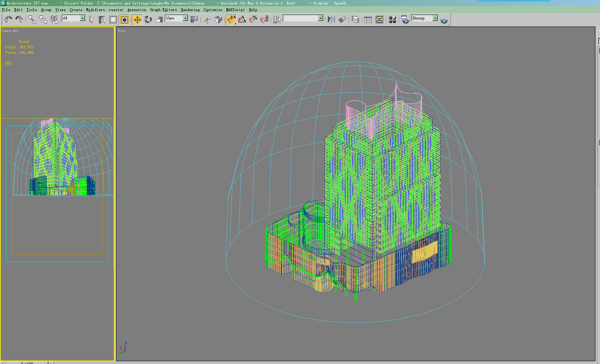Open the Schematic View icon
Screen dimensions: 600x364
[379, 20]
